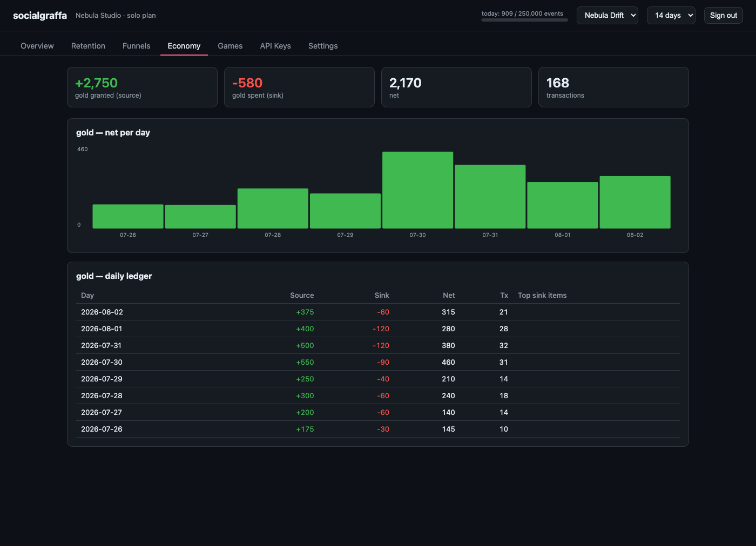Select the 2026-08-01 ledger row date

(102, 329)
